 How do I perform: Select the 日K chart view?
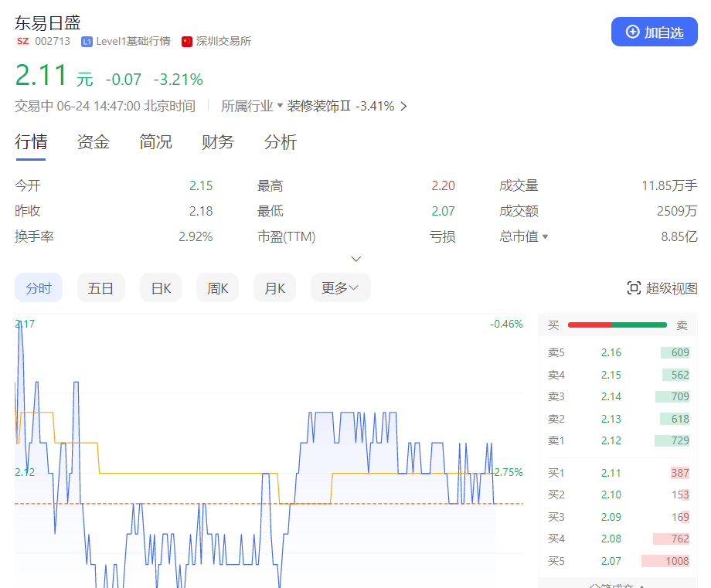(x=161, y=288)
